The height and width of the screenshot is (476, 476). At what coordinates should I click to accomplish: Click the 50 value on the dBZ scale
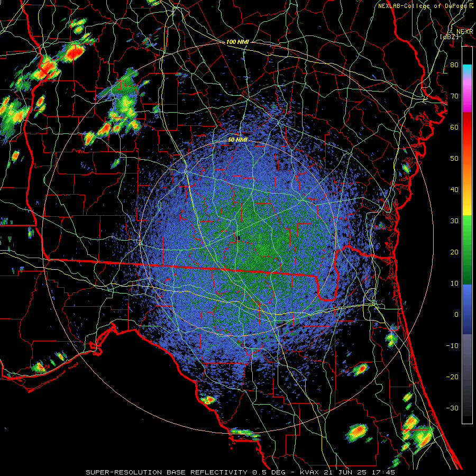coord(454,159)
